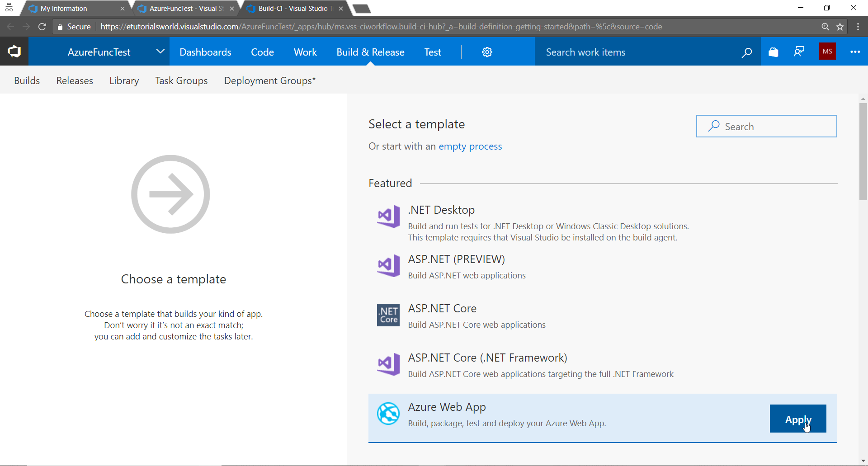Select the ASP.NET Core template title
Screen dimensions: 868x466
coord(442,308)
